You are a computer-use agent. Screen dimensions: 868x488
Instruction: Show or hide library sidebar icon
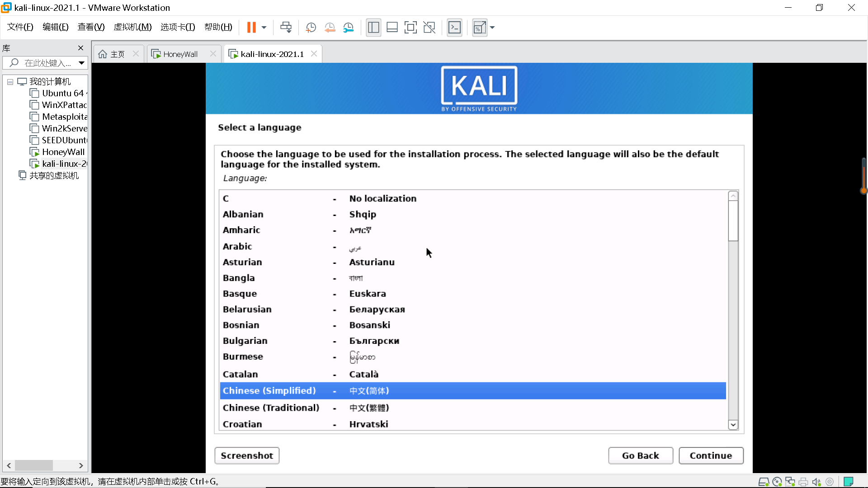(373, 28)
